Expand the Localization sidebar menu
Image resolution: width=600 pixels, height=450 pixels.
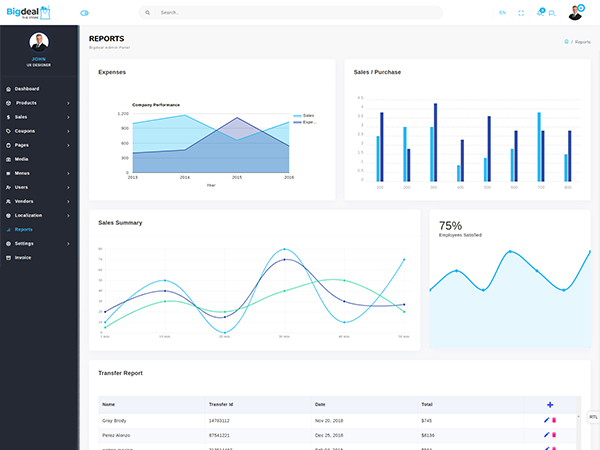(x=38, y=215)
